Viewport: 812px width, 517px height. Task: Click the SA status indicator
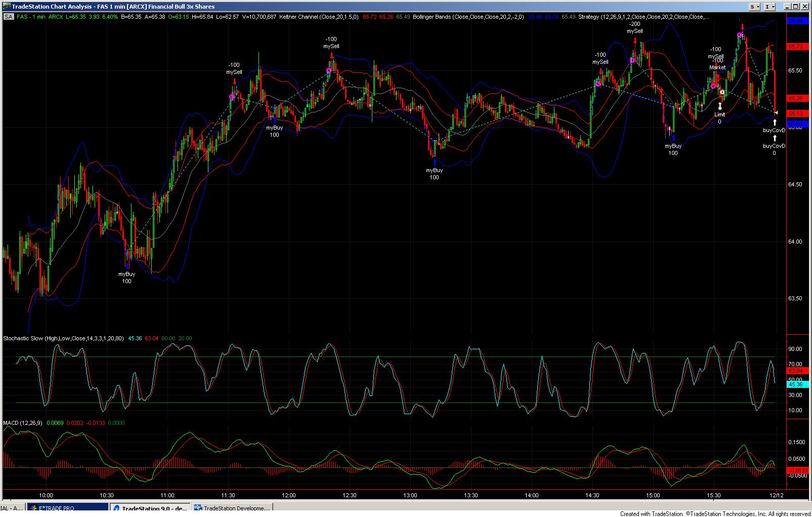[x=9, y=17]
